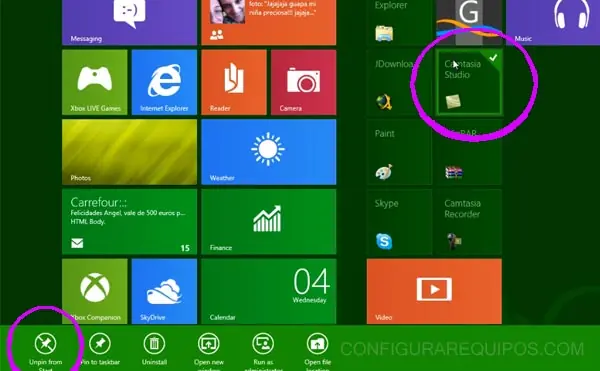Open the WinRAR tile

tap(469, 152)
